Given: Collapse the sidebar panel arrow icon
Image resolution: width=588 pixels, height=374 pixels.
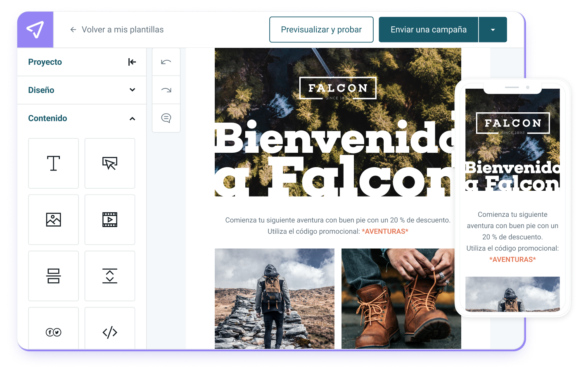Looking at the screenshot, I should (132, 62).
